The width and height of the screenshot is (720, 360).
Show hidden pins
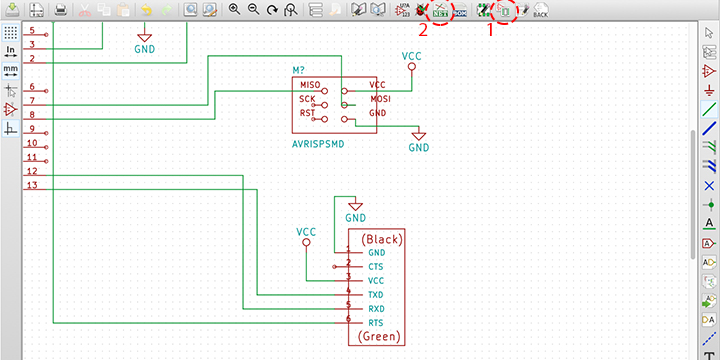tap(11, 109)
